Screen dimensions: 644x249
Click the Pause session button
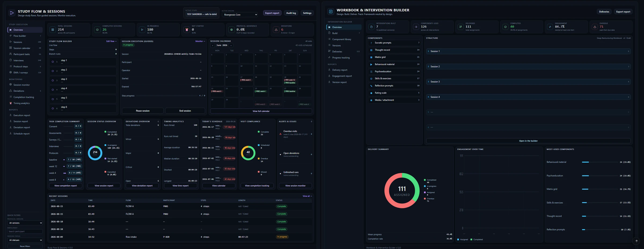click(143, 111)
